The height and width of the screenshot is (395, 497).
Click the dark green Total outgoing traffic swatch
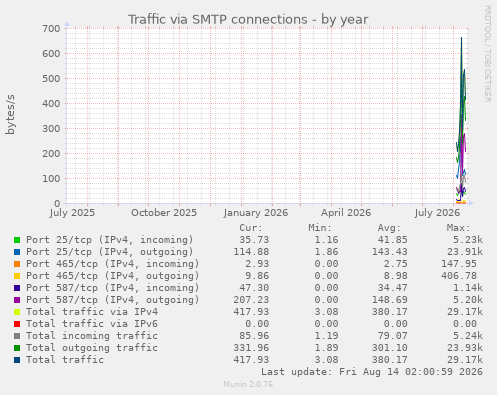[x=17, y=348]
